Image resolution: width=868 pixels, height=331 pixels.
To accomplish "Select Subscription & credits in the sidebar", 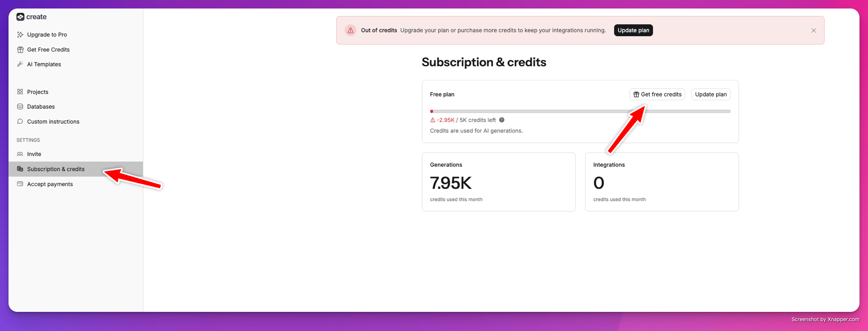I will pyautogui.click(x=56, y=169).
